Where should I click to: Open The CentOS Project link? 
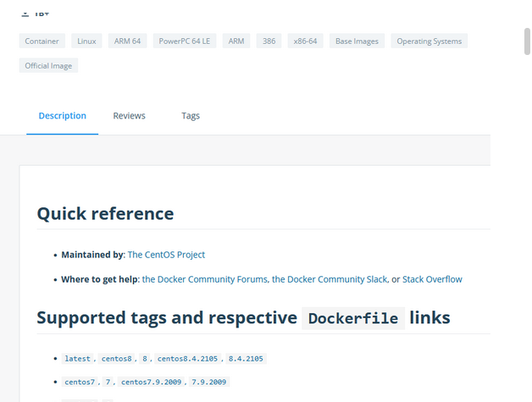(166, 255)
